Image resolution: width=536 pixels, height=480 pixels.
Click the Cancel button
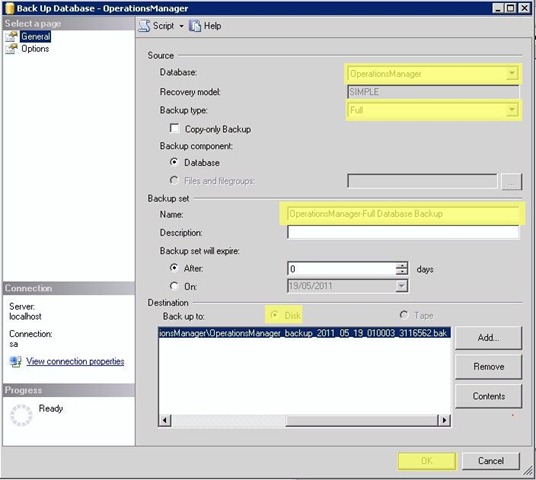click(x=491, y=461)
